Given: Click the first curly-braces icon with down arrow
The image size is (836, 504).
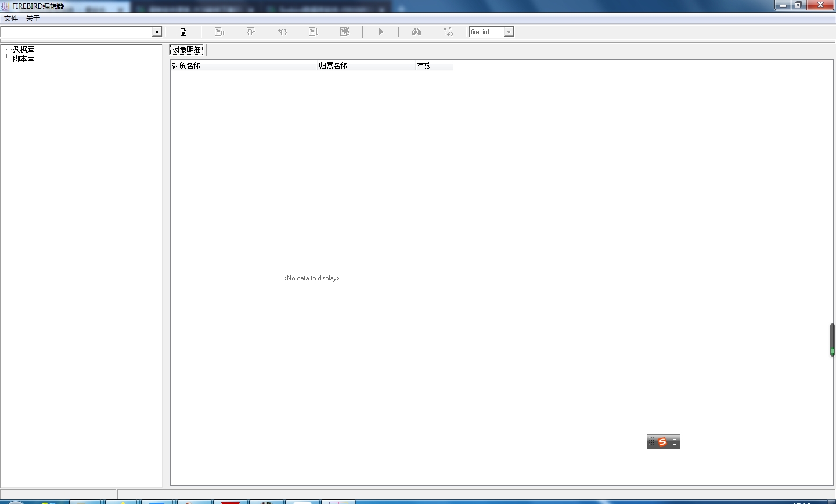Looking at the screenshot, I should click(x=251, y=32).
